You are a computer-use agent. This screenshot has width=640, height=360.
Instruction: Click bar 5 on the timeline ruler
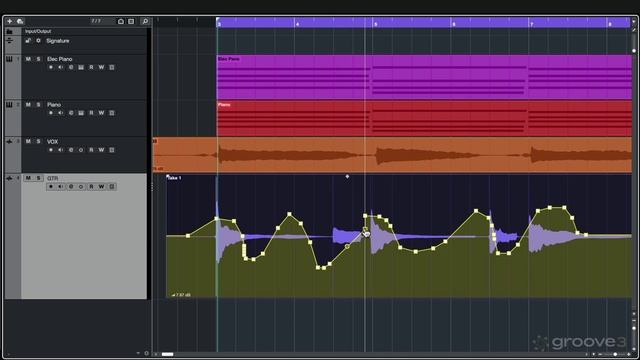375,24
